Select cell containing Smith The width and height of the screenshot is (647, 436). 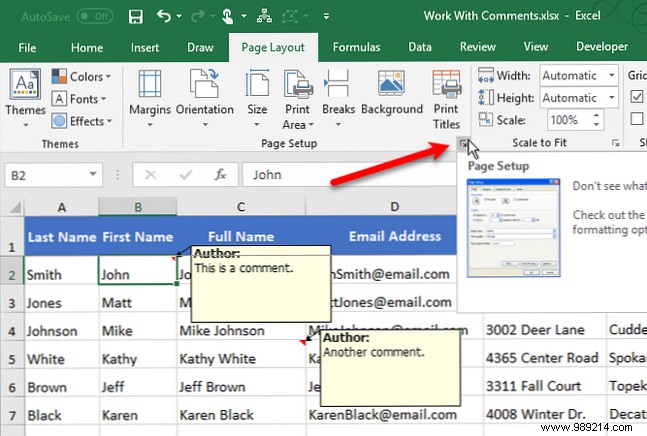(61, 274)
